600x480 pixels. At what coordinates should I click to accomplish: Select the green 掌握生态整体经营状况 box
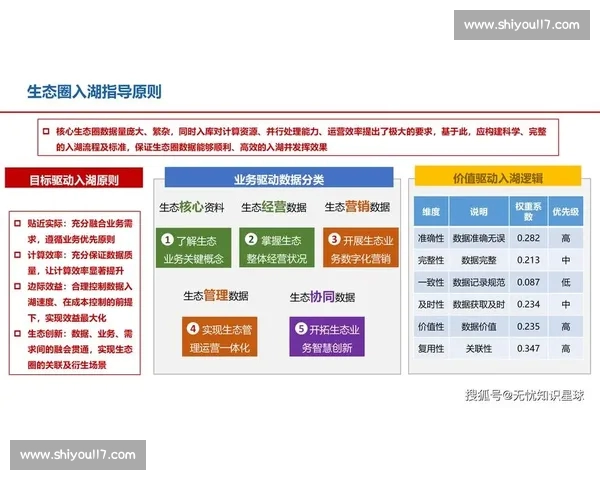pos(277,248)
